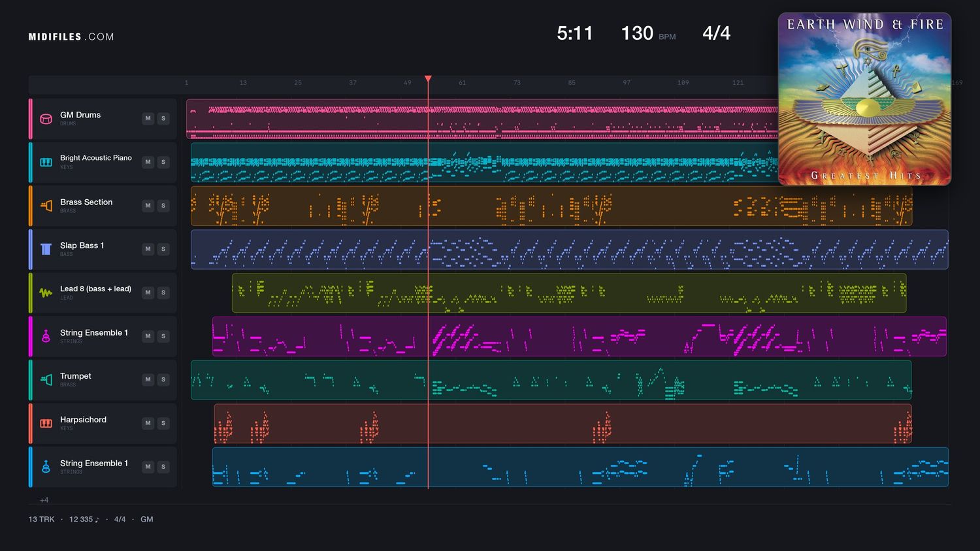
Task: Jump to bar 109 on the ruler
Action: coord(683,83)
